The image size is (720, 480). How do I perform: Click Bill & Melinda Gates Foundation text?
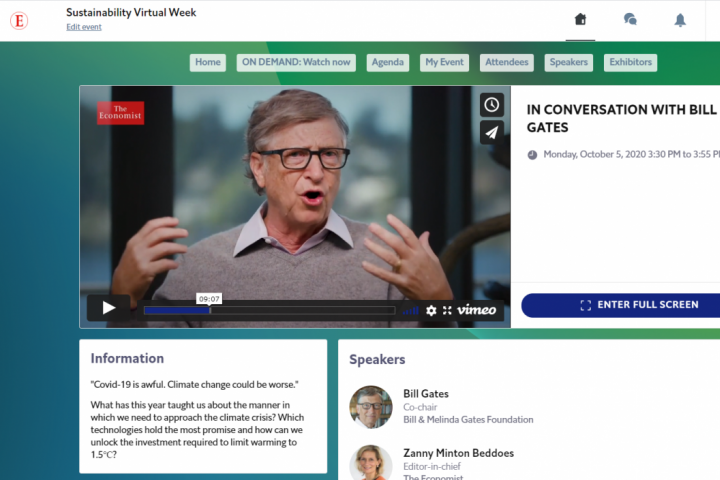click(x=468, y=419)
